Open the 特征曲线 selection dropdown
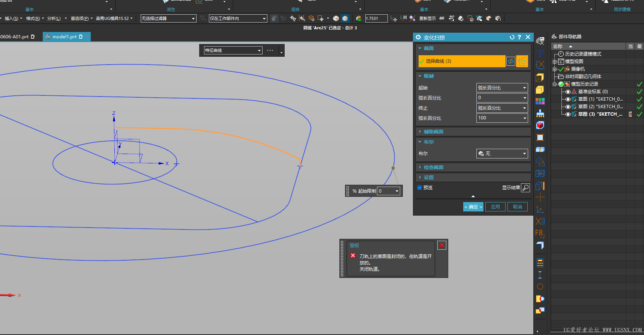This screenshot has width=644, height=335. point(233,50)
